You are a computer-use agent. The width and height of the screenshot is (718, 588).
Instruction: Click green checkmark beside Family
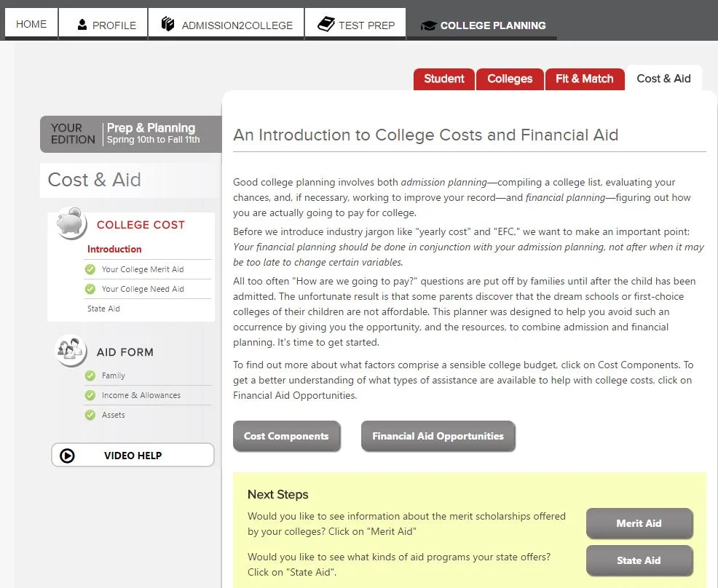[x=90, y=376]
